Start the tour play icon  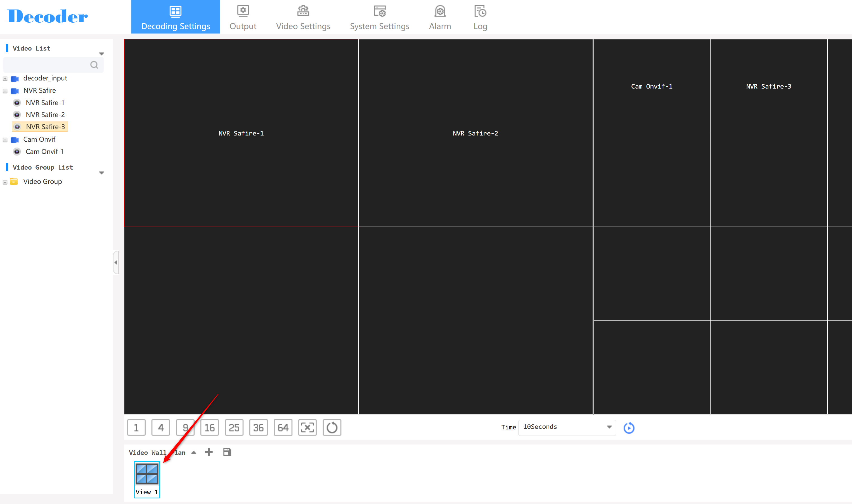629,427
